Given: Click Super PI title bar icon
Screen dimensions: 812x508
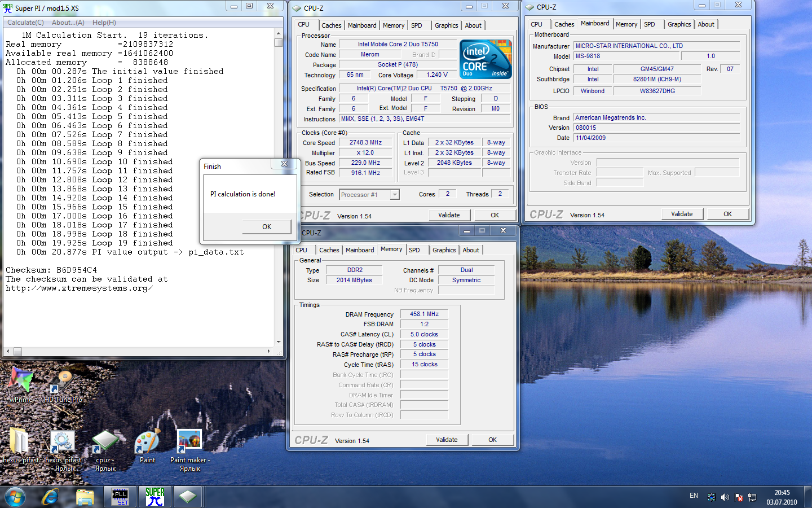Looking at the screenshot, I should pos(8,8).
